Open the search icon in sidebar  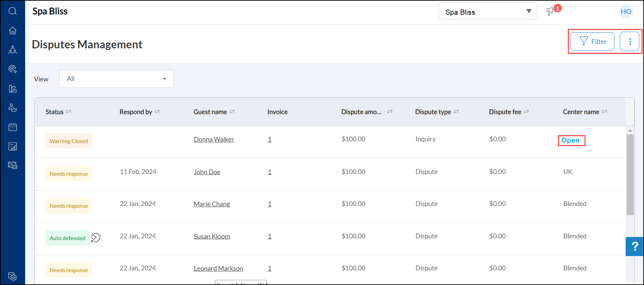[x=13, y=11]
